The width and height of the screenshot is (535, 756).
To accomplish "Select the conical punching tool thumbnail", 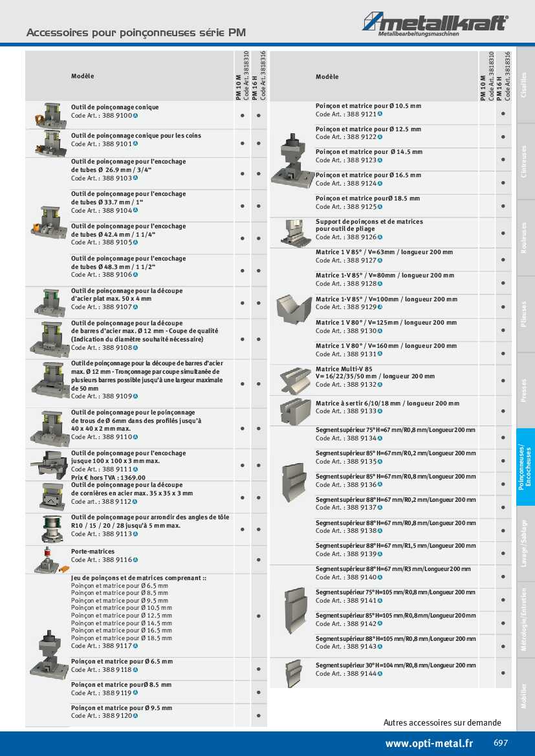I will (47, 115).
